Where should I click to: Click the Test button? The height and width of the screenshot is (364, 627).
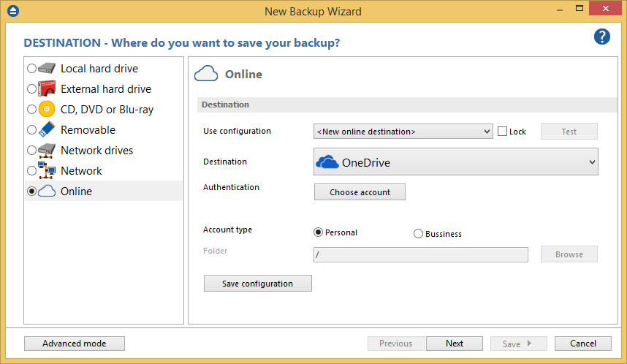[x=569, y=131]
